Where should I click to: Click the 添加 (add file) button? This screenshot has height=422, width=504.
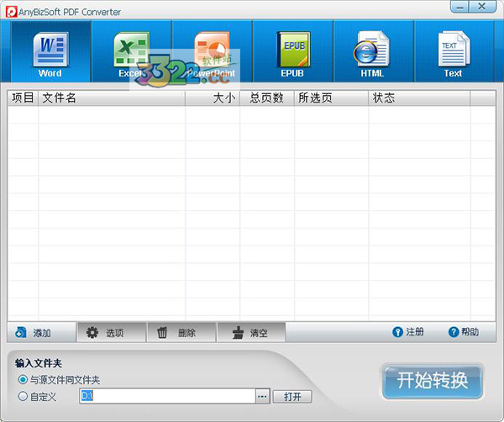pos(41,332)
